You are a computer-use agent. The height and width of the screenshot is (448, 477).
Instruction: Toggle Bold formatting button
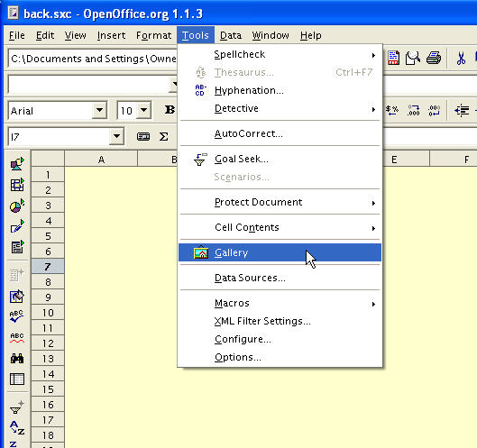[x=170, y=110]
